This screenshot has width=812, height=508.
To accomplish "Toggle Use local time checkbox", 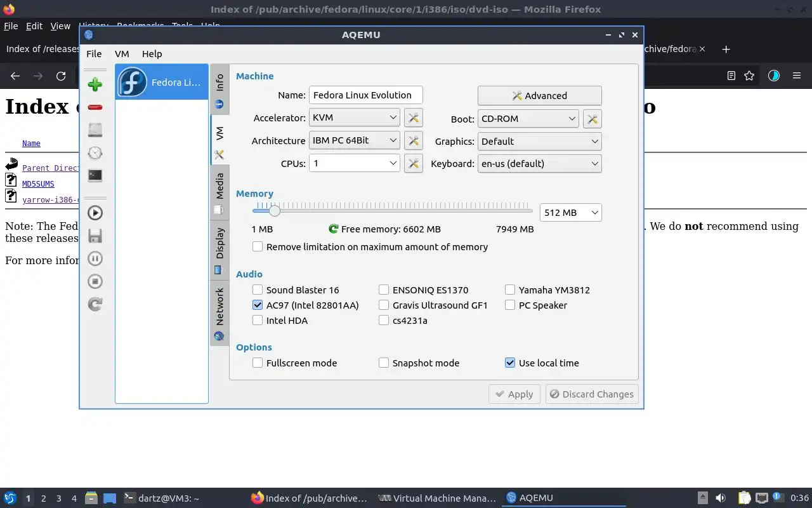I will click(x=542, y=363).
